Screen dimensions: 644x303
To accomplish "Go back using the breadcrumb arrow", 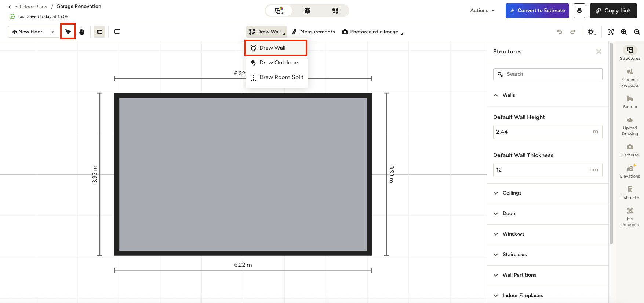I will click(x=10, y=7).
